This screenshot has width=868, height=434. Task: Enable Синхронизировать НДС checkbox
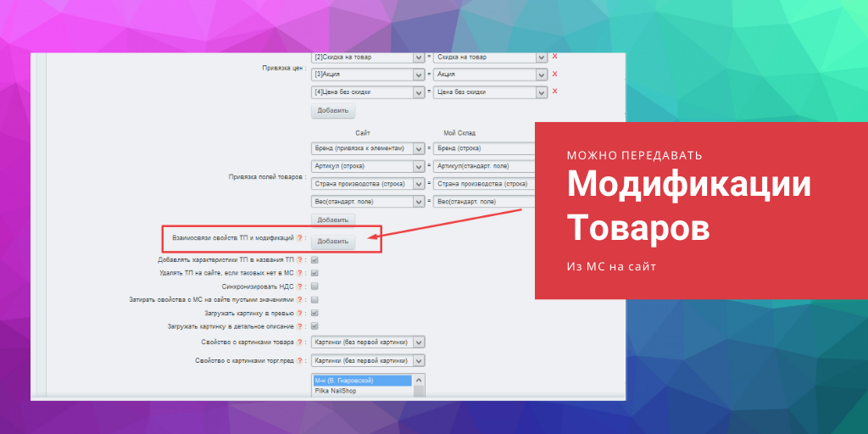314,287
